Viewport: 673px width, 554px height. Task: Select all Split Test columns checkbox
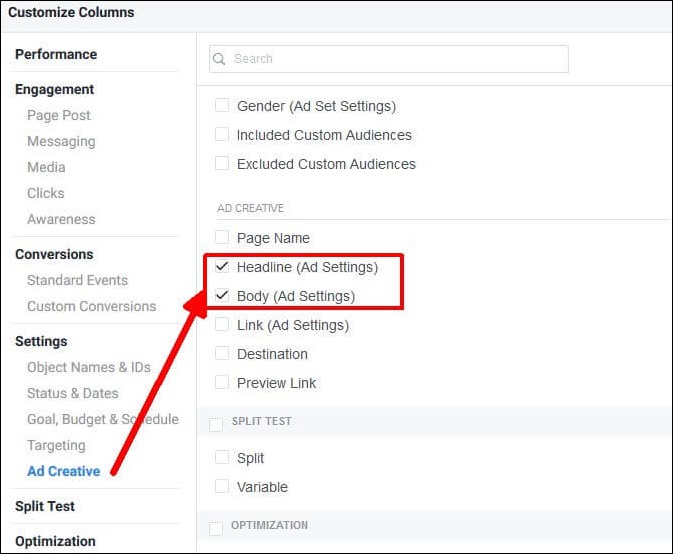coord(216,425)
